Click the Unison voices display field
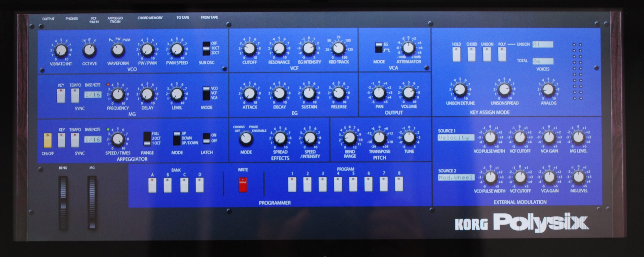The width and height of the screenshot is (644, 257). (543, 45)
